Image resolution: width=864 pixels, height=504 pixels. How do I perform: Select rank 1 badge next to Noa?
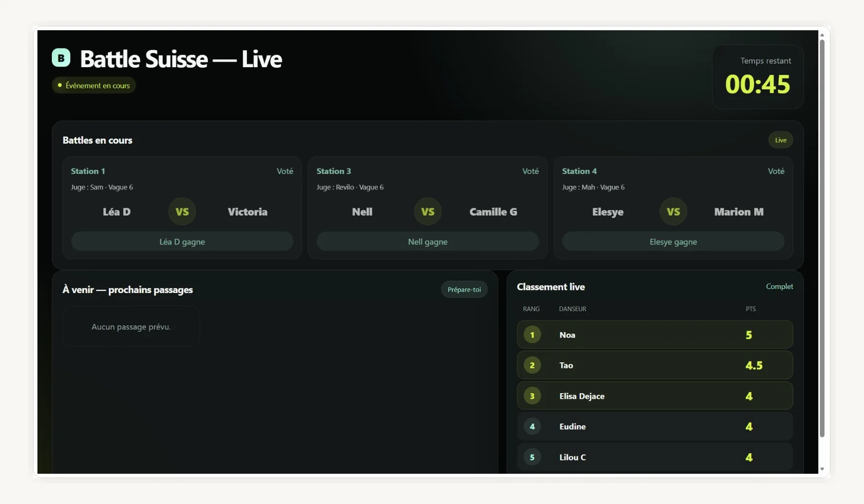(x=532, y=335)
